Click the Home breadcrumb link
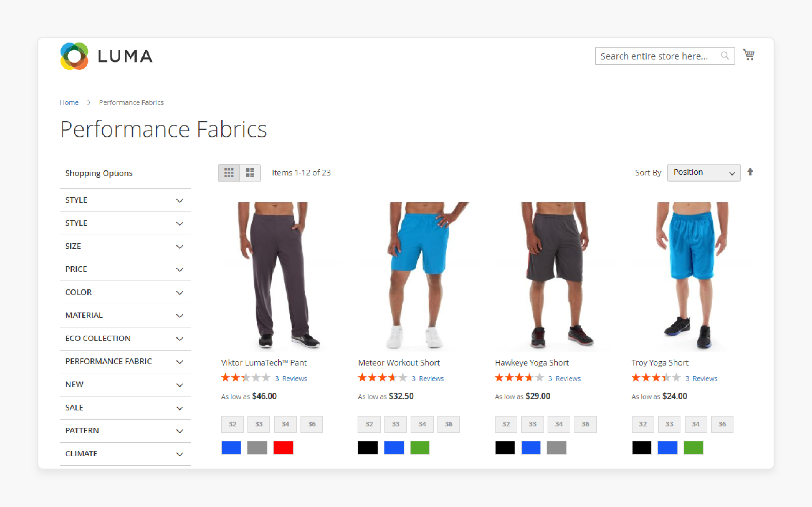This screenshot has width=812, height=507. [x=68, y=102]
